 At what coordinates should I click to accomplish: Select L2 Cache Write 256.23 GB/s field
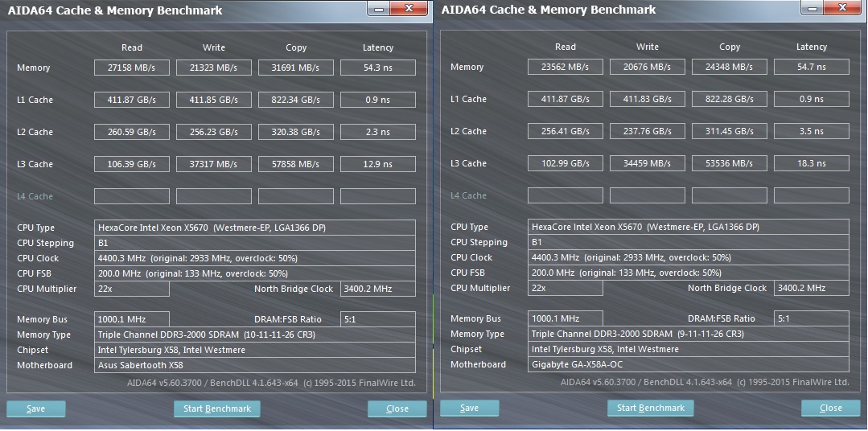[x=214, y=132]
